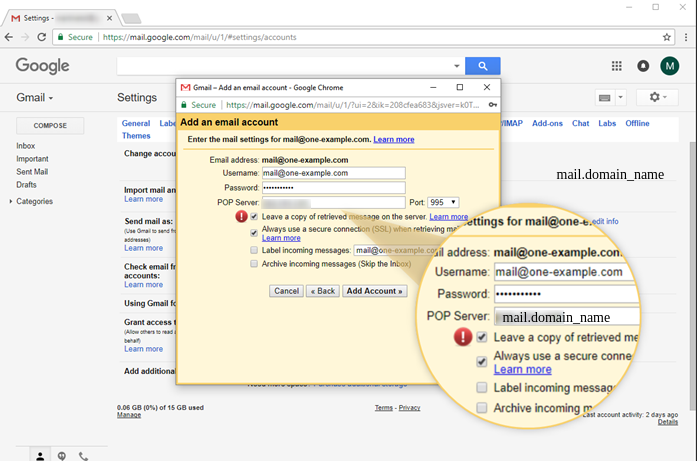Click the « Back button
Image resolution: width=697 pixels, height=461 pixels.
(323, 291)
